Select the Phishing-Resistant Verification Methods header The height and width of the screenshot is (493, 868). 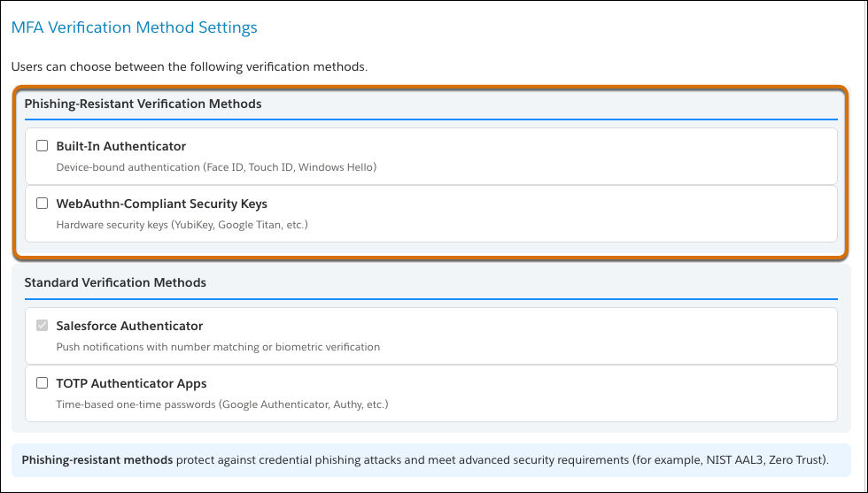(143, 104)
